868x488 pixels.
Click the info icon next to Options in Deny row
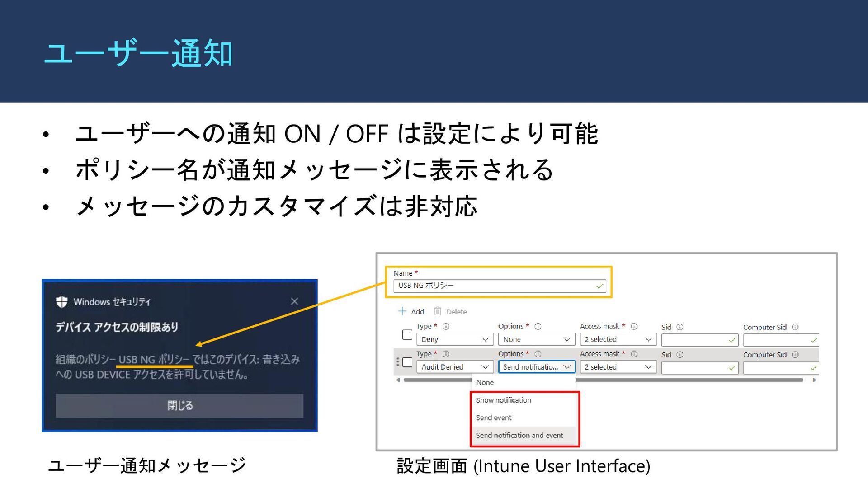(538, 326)
